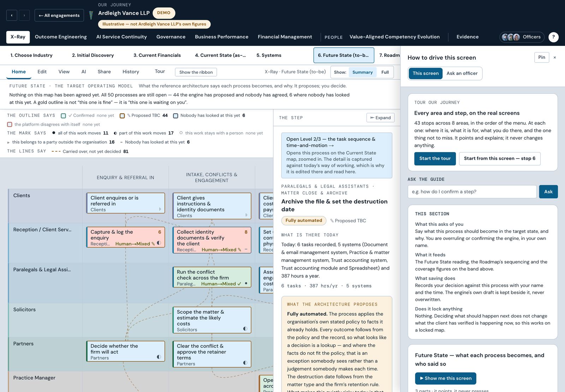Click half-circle mark on Capture & log enquiry
The height and width of the screenshot is (392, 565).
(159, 243)
